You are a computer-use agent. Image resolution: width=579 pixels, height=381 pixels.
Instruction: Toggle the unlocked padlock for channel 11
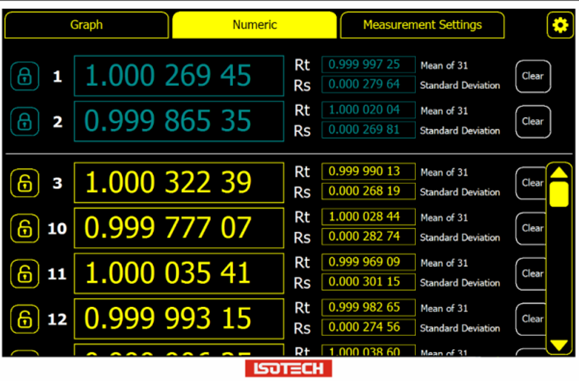click(x=24, y=274)
